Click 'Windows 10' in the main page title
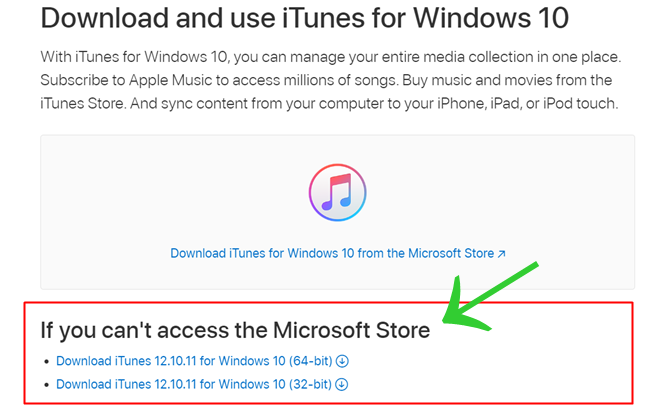This screenshot has width=650, height=414. click(491, 18)
